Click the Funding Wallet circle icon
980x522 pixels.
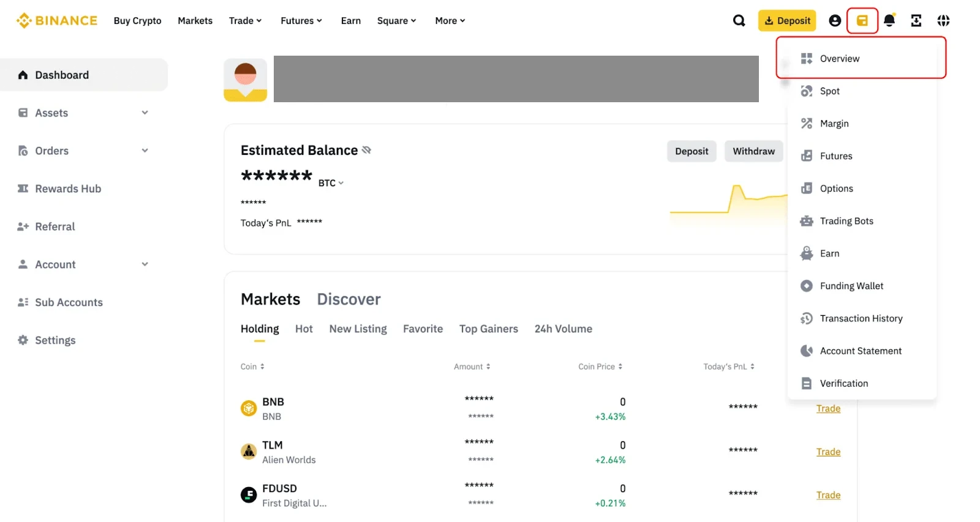click(x=807, y=286)
